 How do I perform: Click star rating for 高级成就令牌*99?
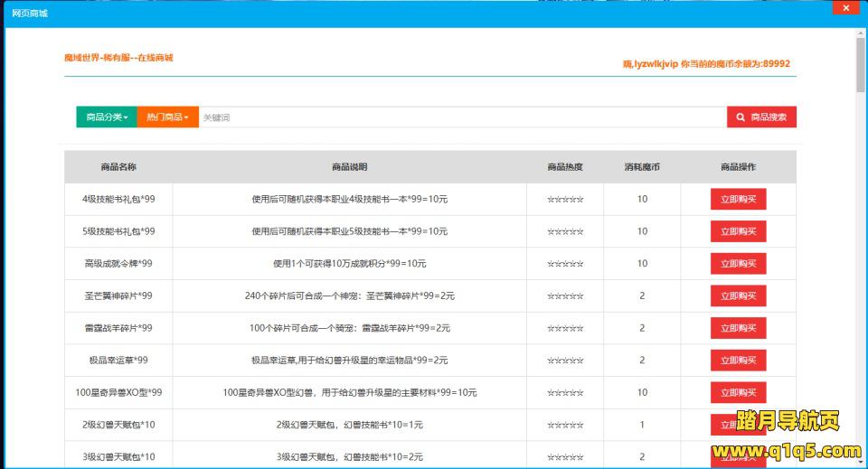point(565,264)
